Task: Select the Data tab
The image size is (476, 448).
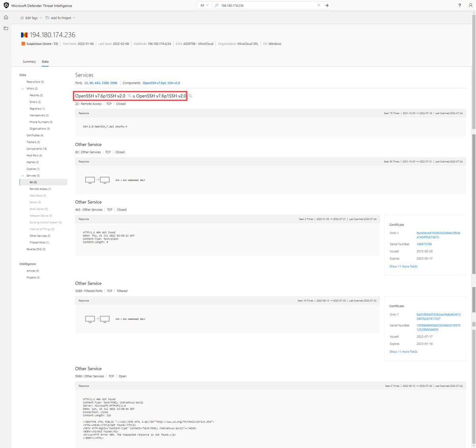Action: pos(45,62)
